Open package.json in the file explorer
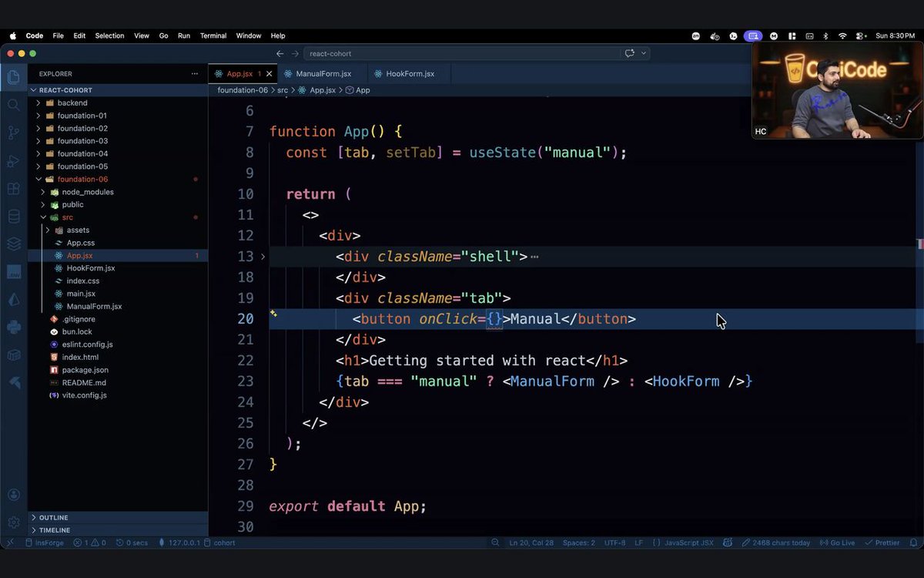 coord(118,370)
